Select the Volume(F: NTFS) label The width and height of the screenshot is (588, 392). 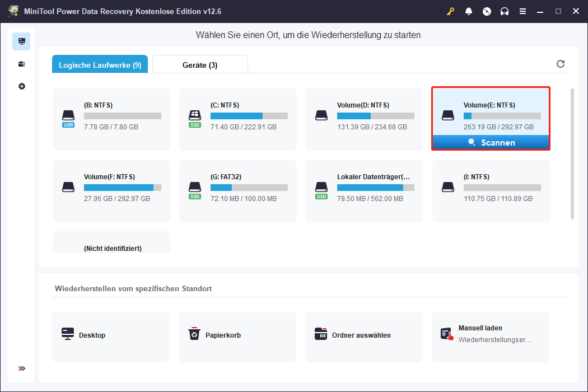pos(110,177)
